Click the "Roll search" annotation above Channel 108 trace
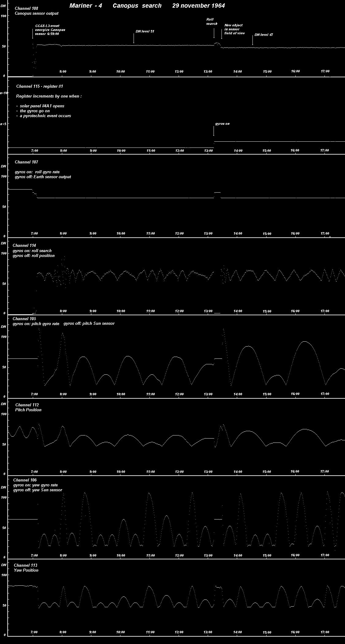This screenshot has width=345, height=644. tap(212, 21)
